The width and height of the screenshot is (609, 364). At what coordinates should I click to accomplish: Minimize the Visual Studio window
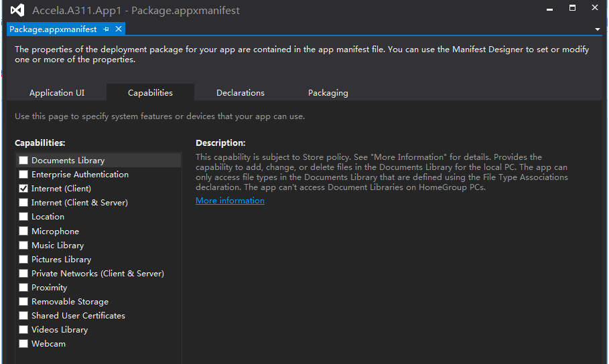[x=551, y=8]
